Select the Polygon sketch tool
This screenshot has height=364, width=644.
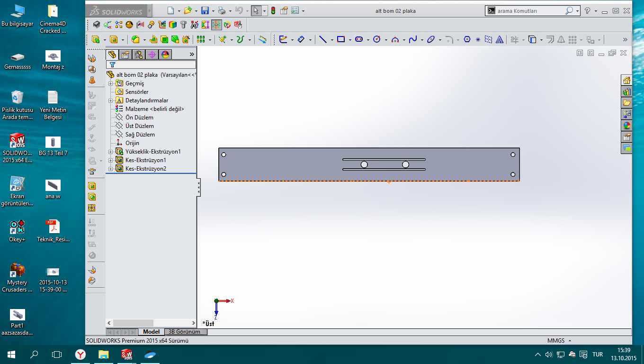[467, 40]
